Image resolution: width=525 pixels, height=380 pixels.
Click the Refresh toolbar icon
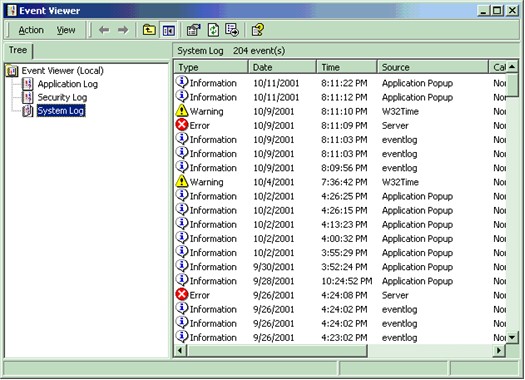[214, 30]
